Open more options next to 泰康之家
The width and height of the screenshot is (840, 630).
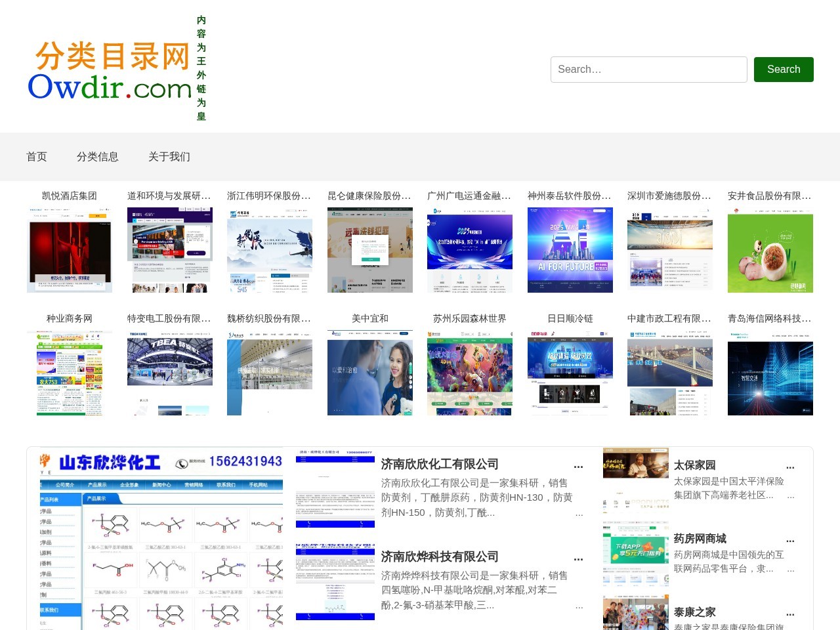[x=790, y=612]
